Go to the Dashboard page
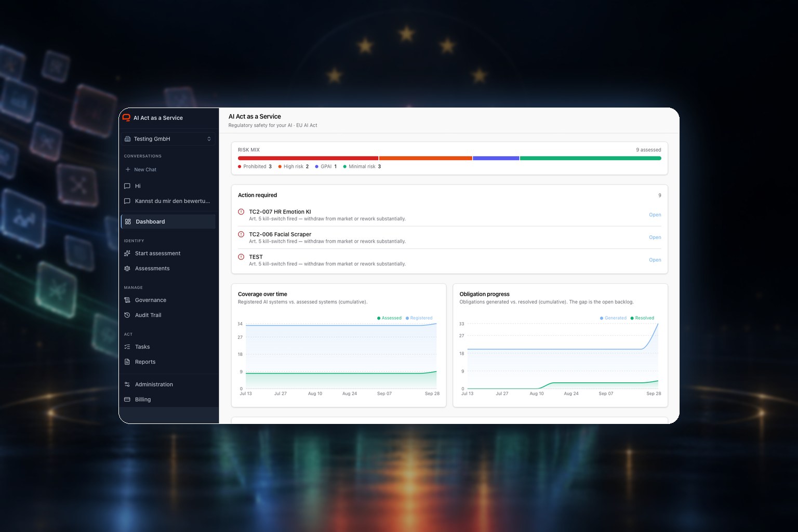 168,222
